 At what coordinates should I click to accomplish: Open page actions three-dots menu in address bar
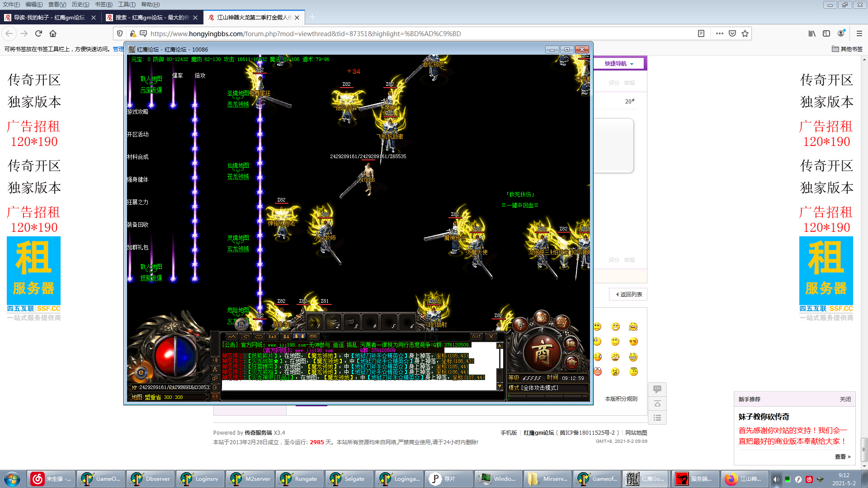(720, 33)
